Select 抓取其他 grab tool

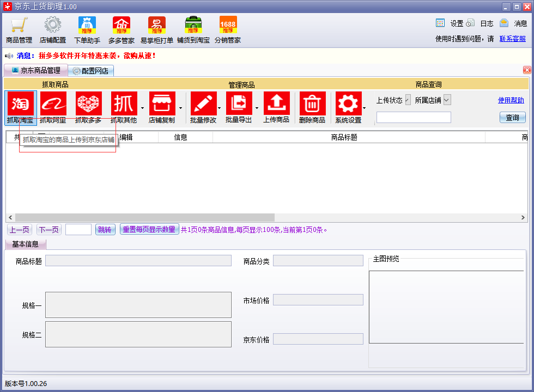point(124,108)
